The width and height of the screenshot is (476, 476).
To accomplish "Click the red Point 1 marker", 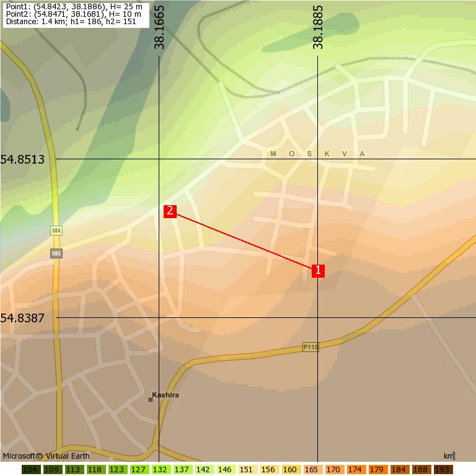I will pyautogui.click(x=318, y=270).
